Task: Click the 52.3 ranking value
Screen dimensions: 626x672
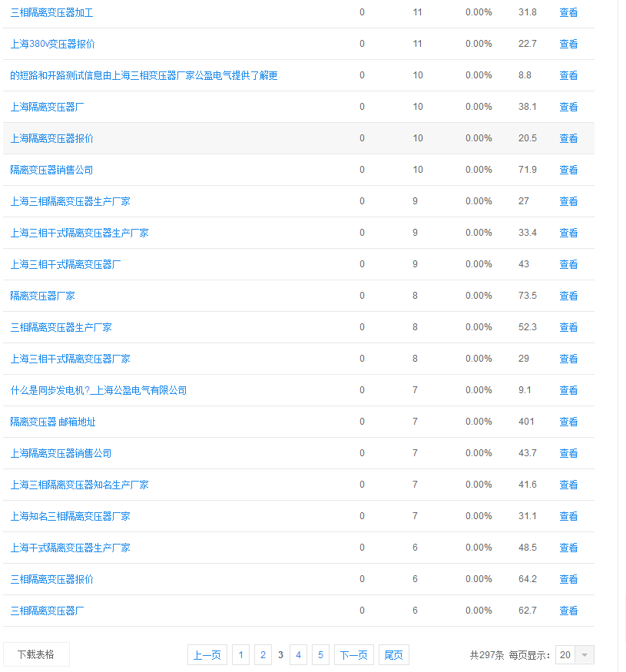Action: [x=528, y=327]
